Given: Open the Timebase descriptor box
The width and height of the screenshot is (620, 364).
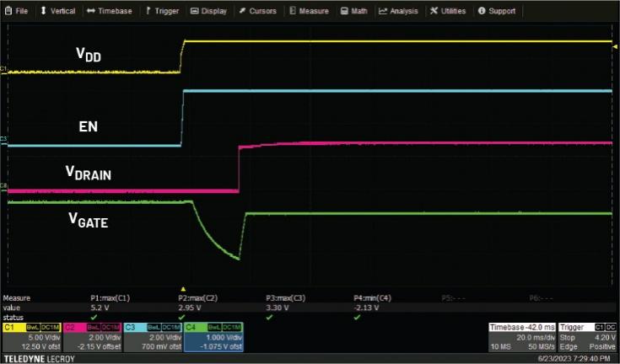Looking at the screenshot, I should pyautogui.click(x=522, y=337).
